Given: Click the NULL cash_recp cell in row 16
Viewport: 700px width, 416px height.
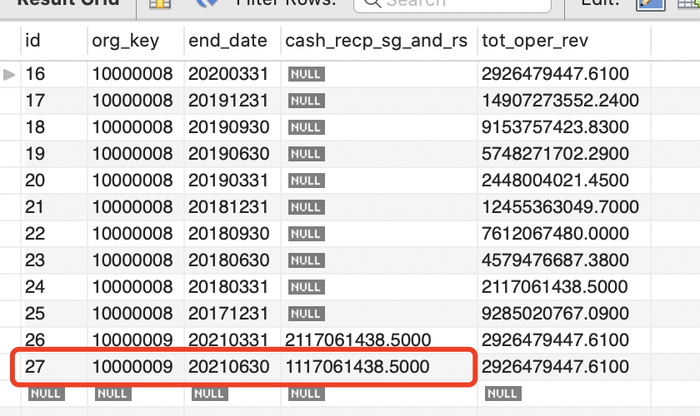Looking at the screenshot, I should tap(304, 74).
